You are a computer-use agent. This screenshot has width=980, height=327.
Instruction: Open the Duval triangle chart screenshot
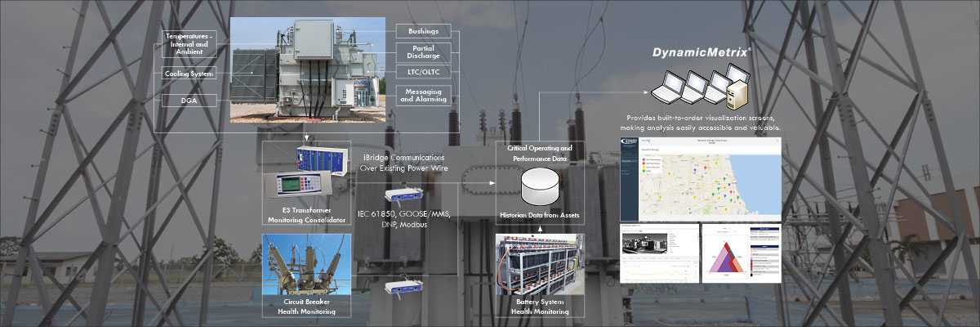[742, 253]
